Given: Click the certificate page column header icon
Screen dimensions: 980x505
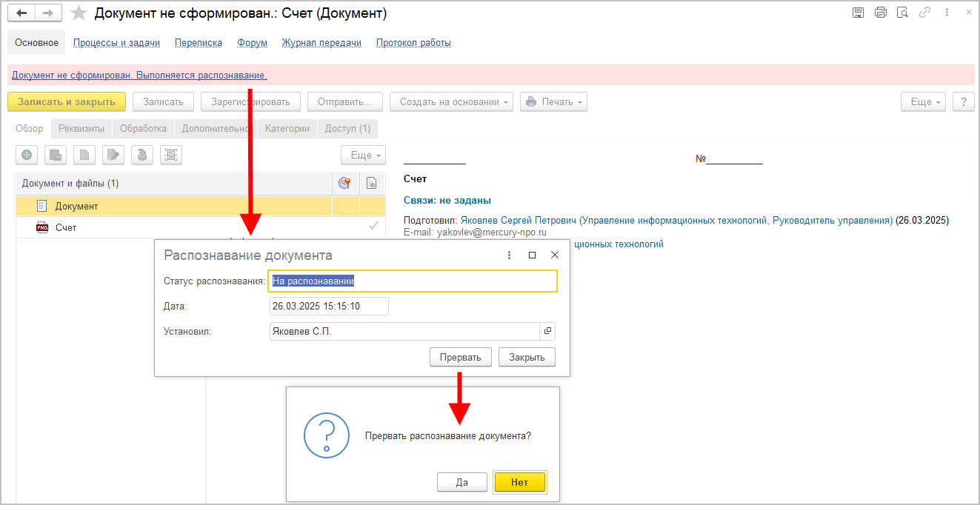Looking at the screenshot, I should pyautogui.click(x=372, y=183).
